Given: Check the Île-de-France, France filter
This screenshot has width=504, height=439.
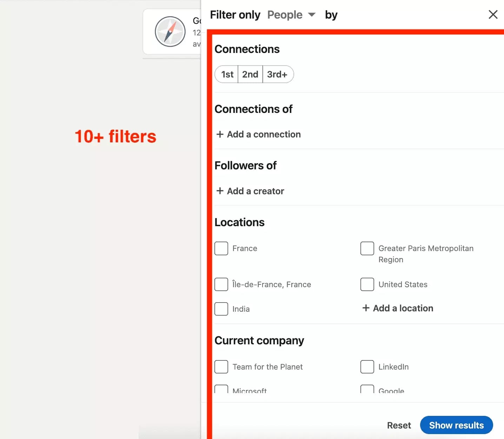Looking at the screenshot, I should (221, 284).
